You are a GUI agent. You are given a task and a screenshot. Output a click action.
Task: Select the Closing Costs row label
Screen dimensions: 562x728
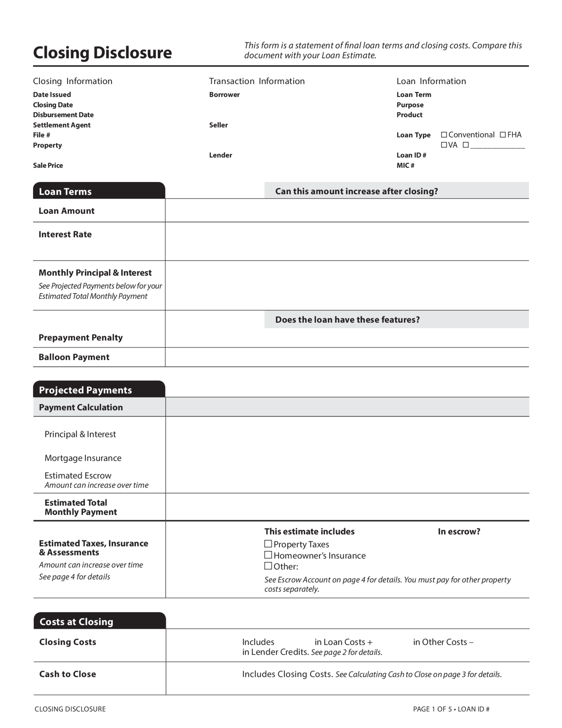tap(67, 642)
